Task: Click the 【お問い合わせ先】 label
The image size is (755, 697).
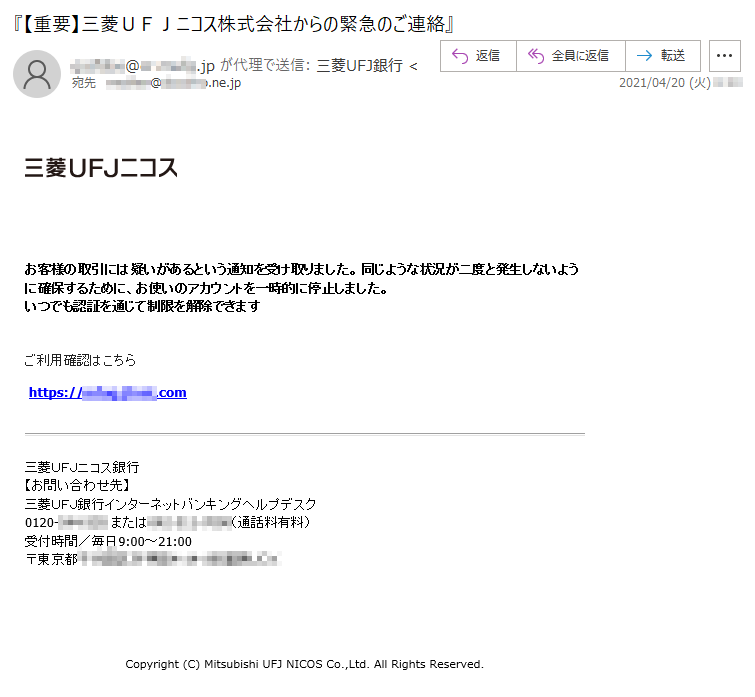Action: click(77, 485)
